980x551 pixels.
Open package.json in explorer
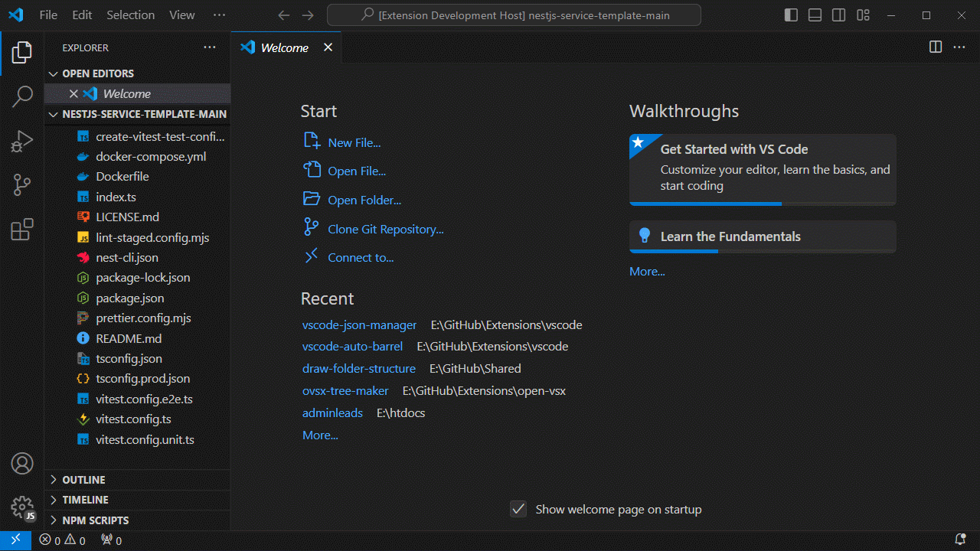(138, 298)
